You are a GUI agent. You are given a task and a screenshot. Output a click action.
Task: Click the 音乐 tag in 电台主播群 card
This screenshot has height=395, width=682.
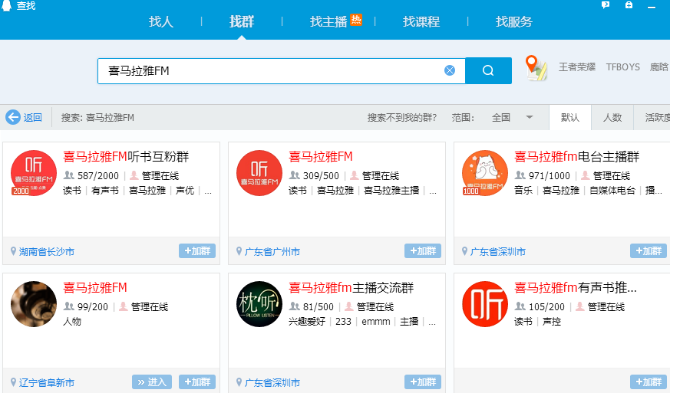(x=523, y=191)
